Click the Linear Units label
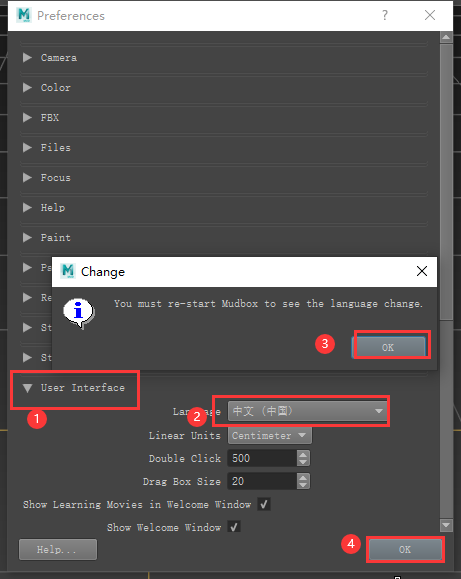Viewport: 461px width, 579px height. (185, 436)
